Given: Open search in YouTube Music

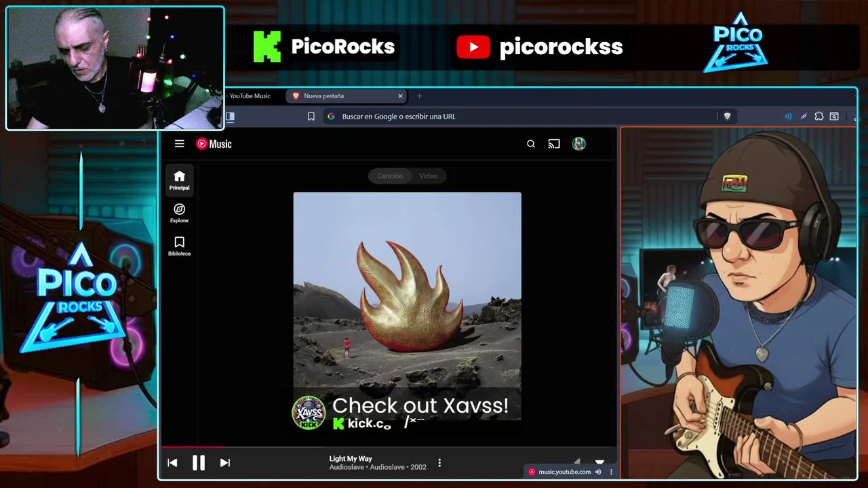Looking at the screenshot, I should click(x=531, y=144).
